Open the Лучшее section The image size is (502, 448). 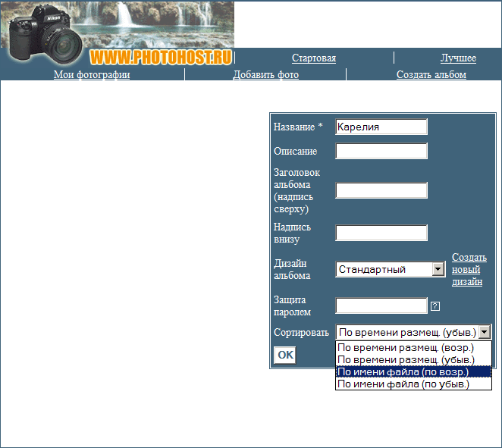point(458,58)
